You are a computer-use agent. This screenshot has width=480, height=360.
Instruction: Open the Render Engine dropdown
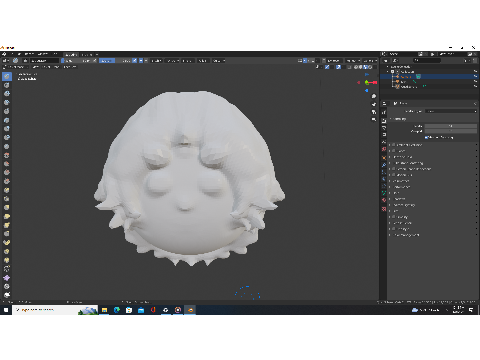[x=451, y=111]
